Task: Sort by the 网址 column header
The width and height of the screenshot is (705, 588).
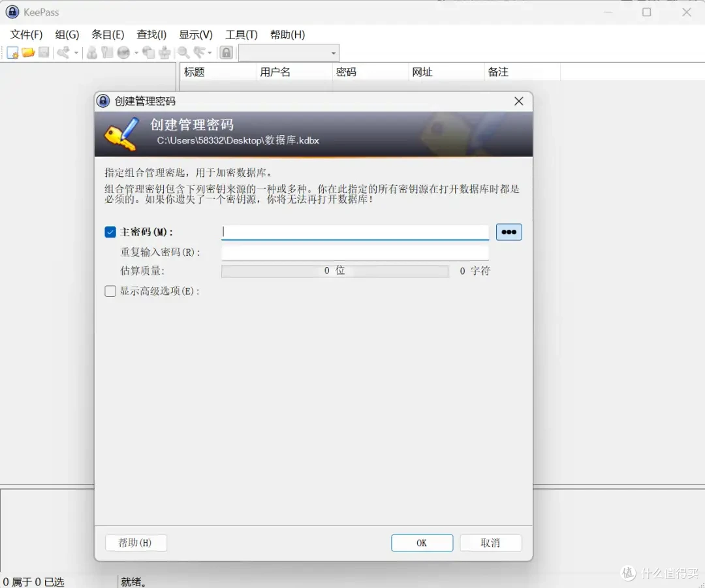Action: (x=446, y=72)
